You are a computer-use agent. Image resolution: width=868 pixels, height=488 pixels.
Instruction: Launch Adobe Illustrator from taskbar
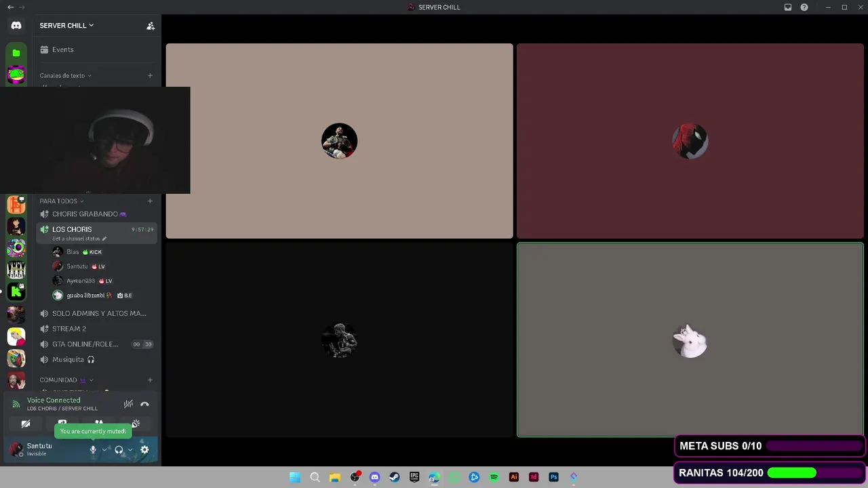click(513, 477)
